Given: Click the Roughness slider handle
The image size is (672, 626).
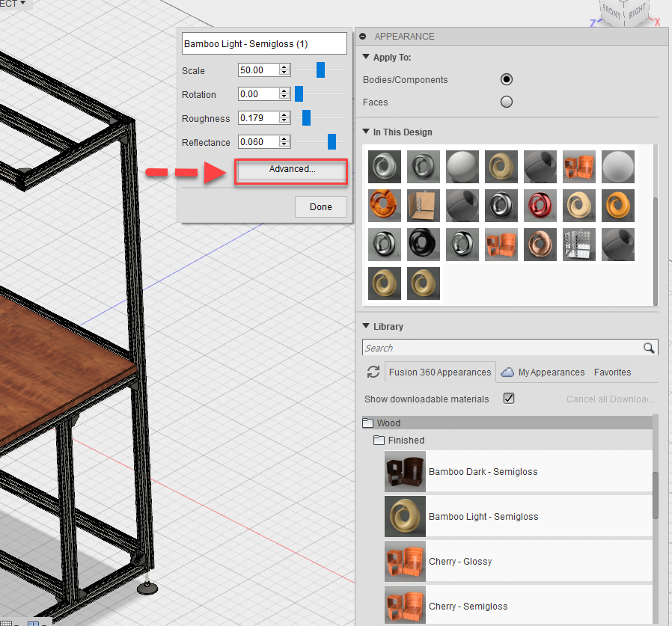Looking at the screenshot, I should (x=305, y=117).
